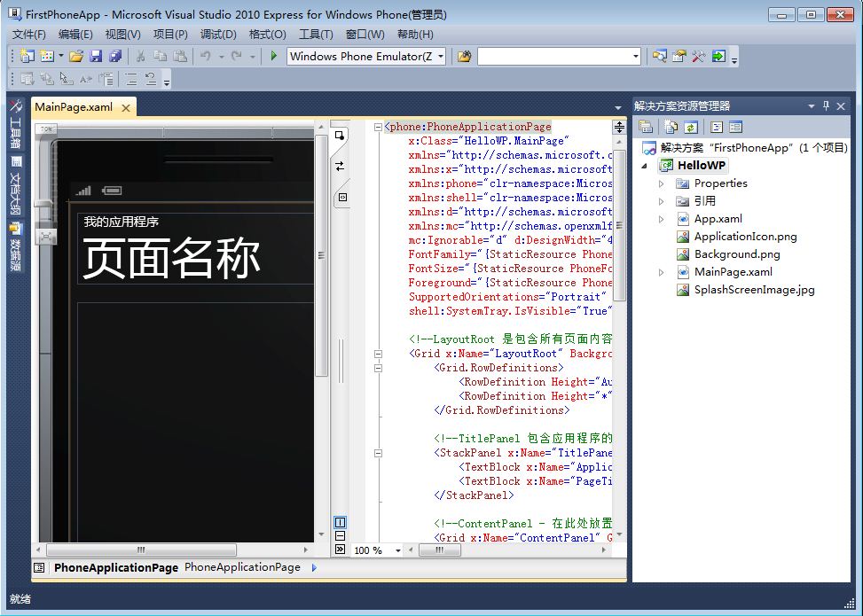Click the New Project toolbar icon

[27, 56]
